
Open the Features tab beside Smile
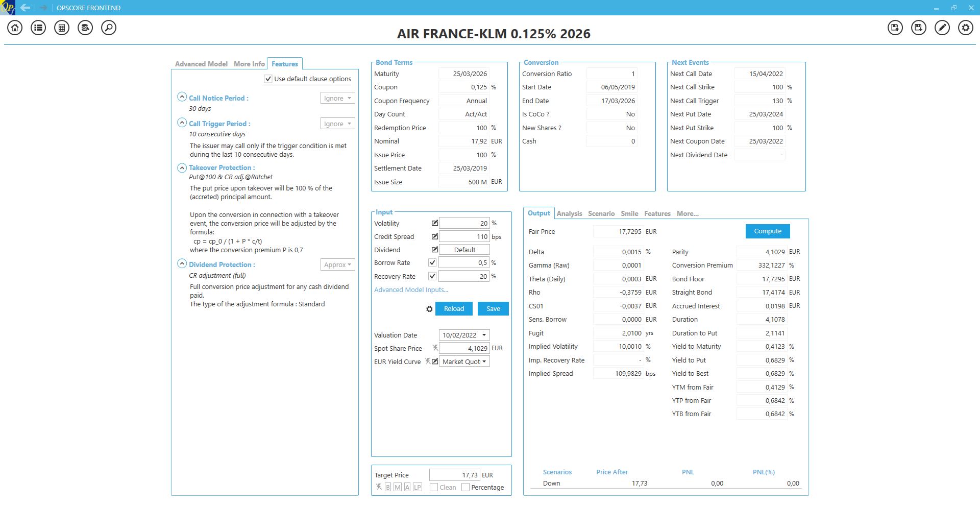[657, 213]
